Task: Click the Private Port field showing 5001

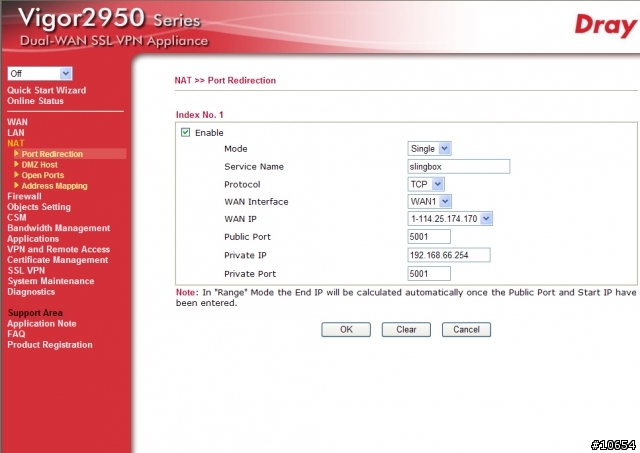Action: [x=429, y=273]
